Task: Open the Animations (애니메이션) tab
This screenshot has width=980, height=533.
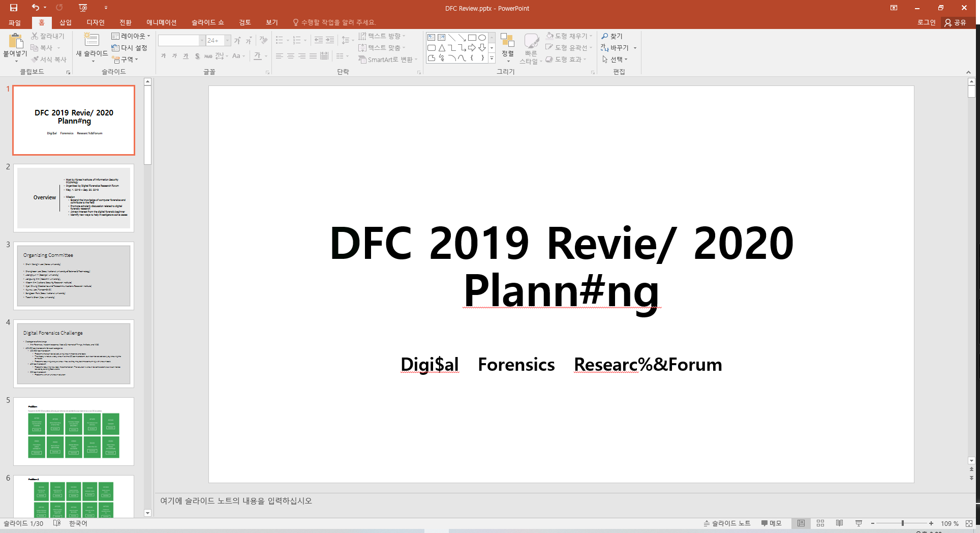Action: point(162,22)
